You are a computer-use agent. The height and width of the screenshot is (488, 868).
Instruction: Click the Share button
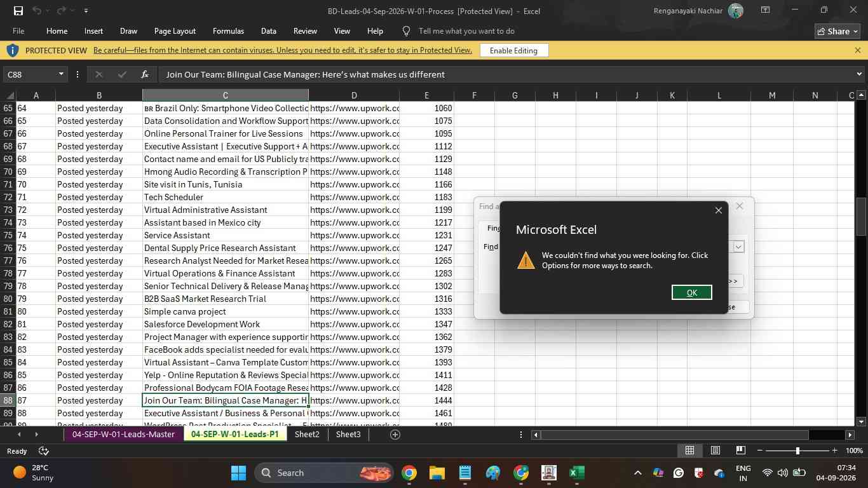pos(837,31)
